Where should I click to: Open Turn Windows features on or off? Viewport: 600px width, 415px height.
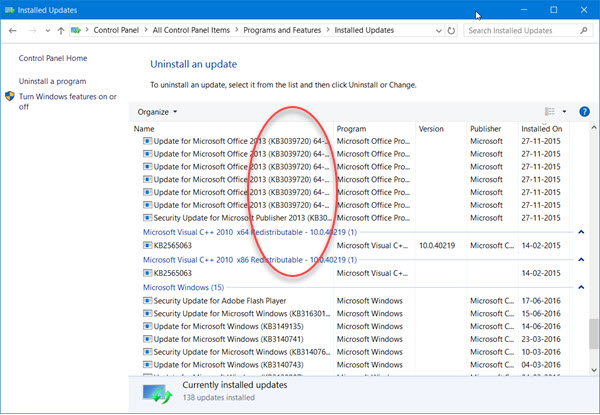coord(68,101)
